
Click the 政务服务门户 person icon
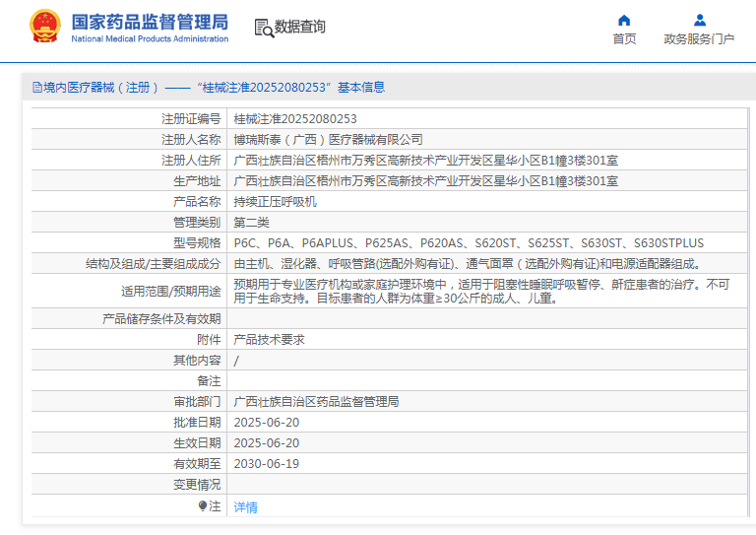699,20
